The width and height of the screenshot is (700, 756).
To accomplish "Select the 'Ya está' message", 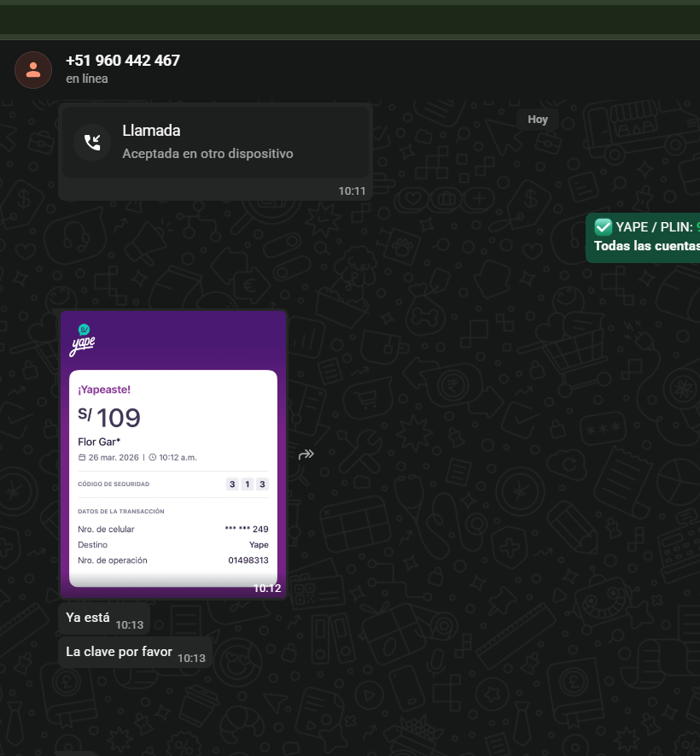I will click(x=88, y=617).
